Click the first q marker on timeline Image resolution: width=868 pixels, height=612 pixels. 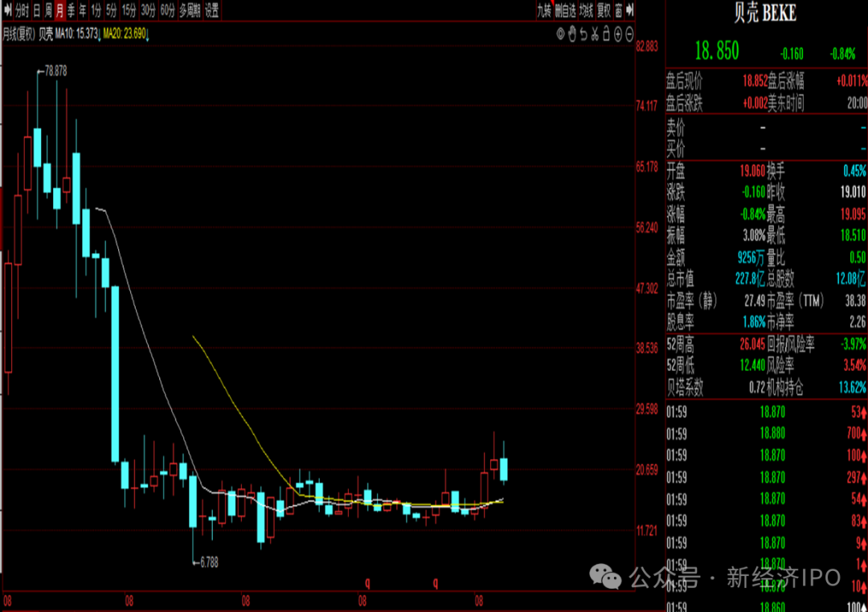368,581
